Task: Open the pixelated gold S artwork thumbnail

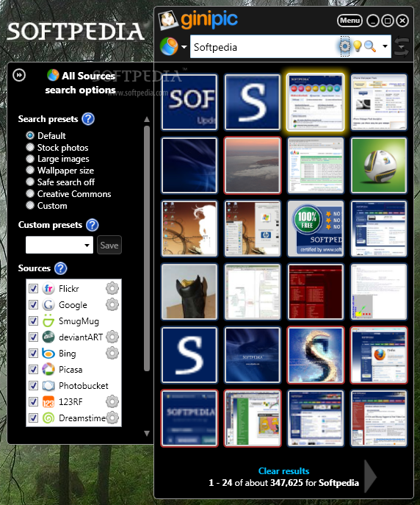Action: point(315,354)
